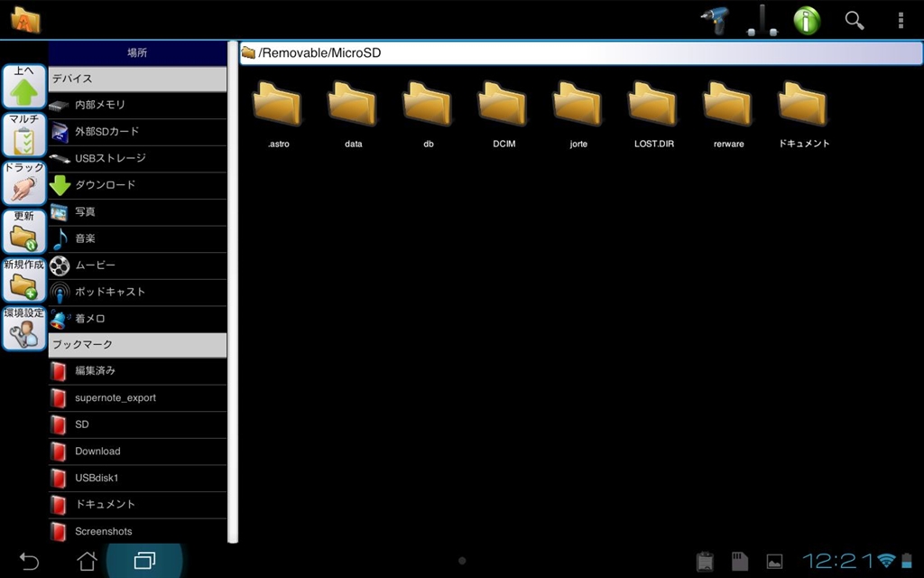Open the DCIM folder
924x578 pixels.
coord(504,115)
